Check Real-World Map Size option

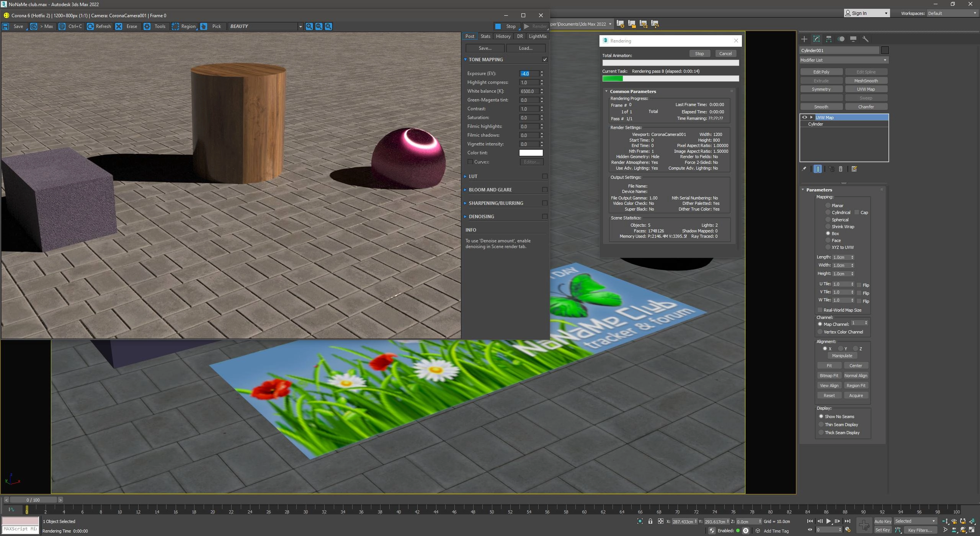[x=820, y=310]
